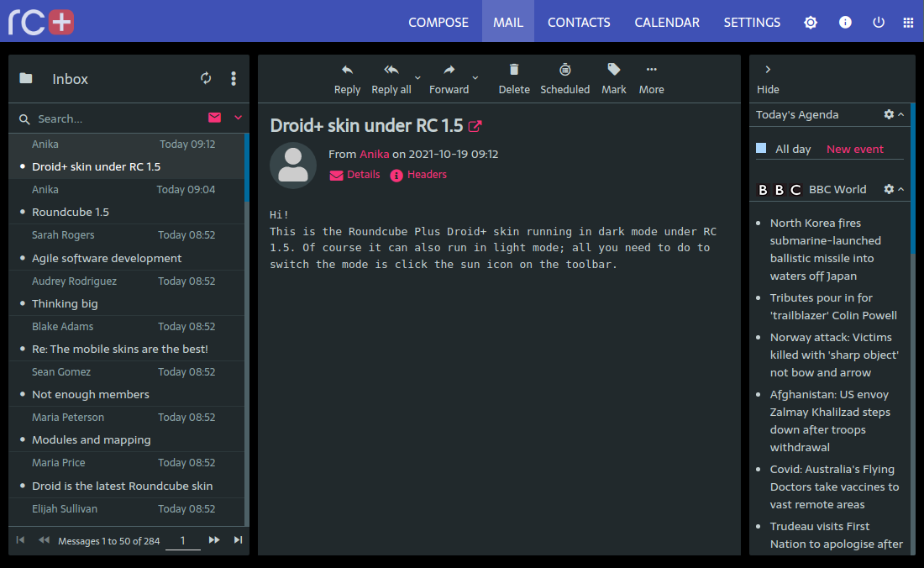
Task: Expand Reply all options dropdown arrow
Action: (417, 78)
